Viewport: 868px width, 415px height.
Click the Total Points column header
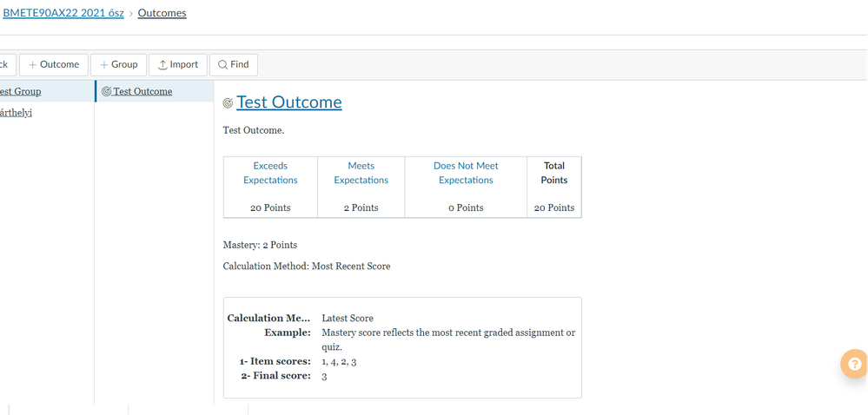coord(553,173)
